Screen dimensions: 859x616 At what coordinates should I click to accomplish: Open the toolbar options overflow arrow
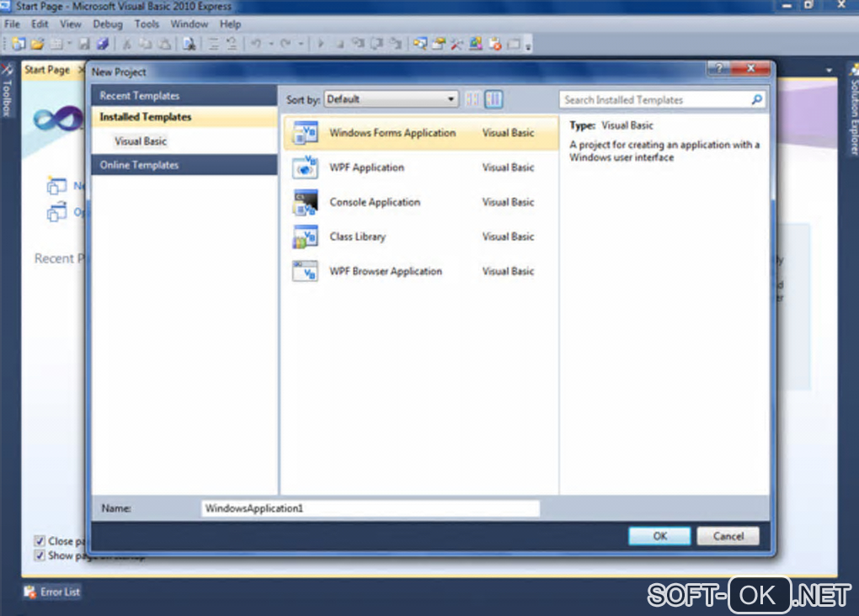[528, 46]
